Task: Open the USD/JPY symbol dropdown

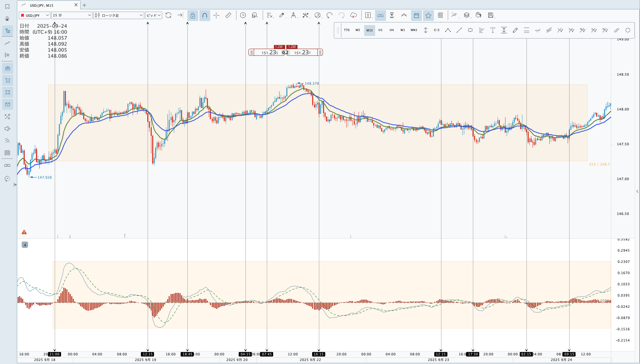Action: click(x=34, y=15)
